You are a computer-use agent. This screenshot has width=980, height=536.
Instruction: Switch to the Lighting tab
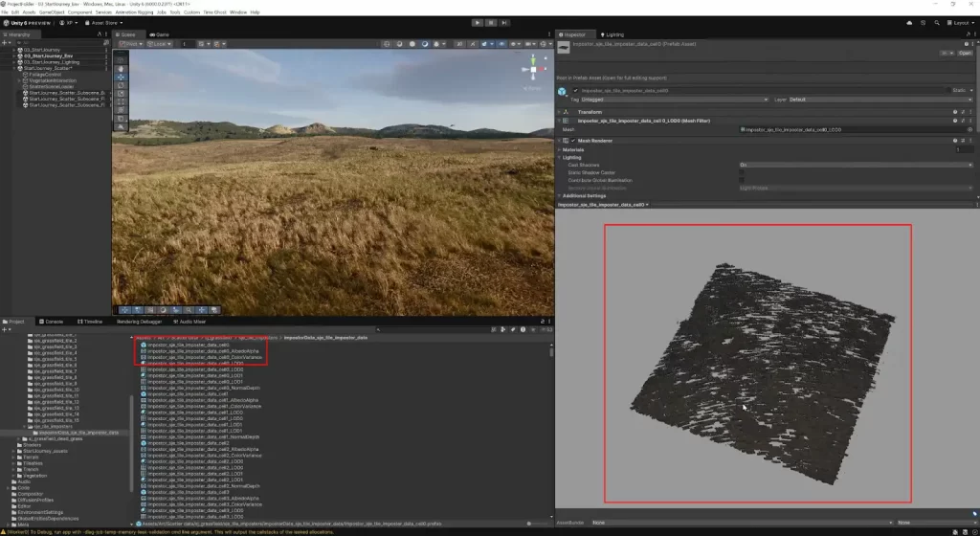[x=613, y=34]
